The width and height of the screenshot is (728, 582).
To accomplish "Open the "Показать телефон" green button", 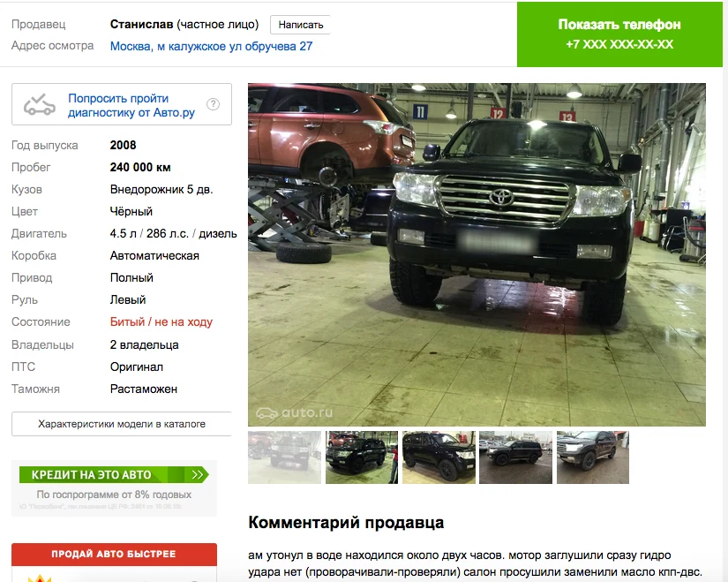I will 619,34.
